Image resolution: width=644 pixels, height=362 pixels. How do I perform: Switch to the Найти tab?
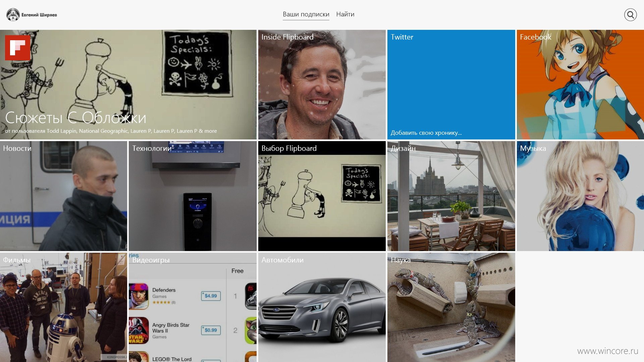coord(345,14)
